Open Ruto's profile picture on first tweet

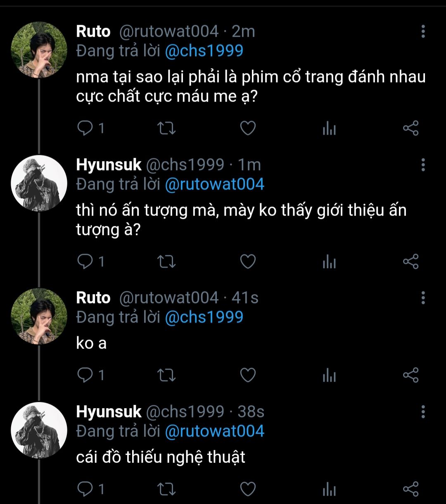(x=39, y=50)
